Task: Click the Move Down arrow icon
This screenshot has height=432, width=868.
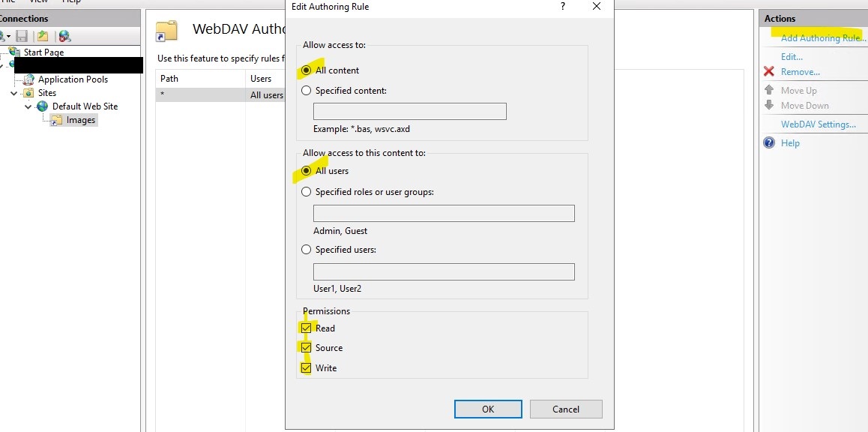Action: (x=769, y=105)
